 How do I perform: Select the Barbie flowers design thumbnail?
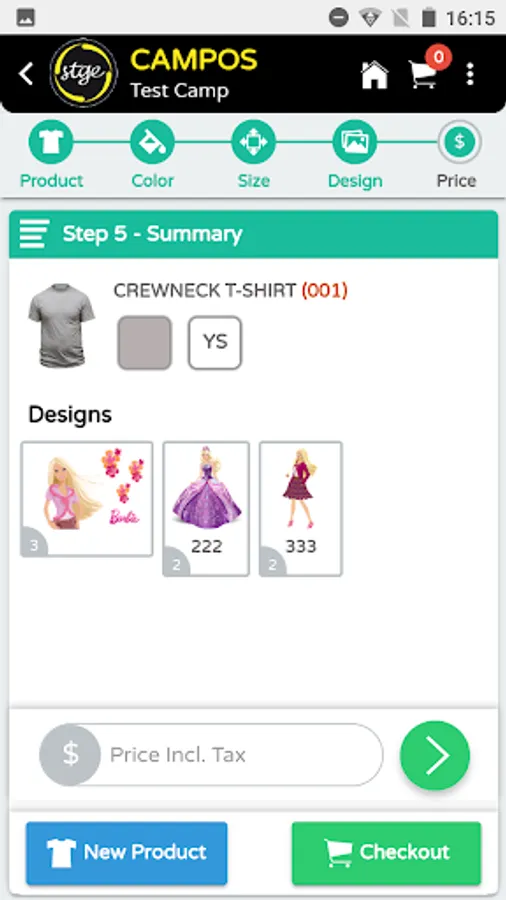pyautogui.click(x=87, y=499)
